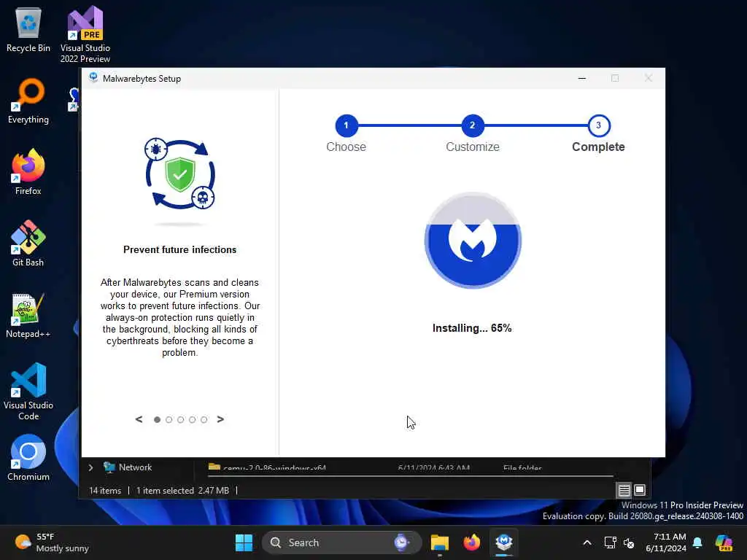Open Git Bash desktop shortcut
Image resolution: width=747 pixels, height=560 pixels.
[28, 244]
